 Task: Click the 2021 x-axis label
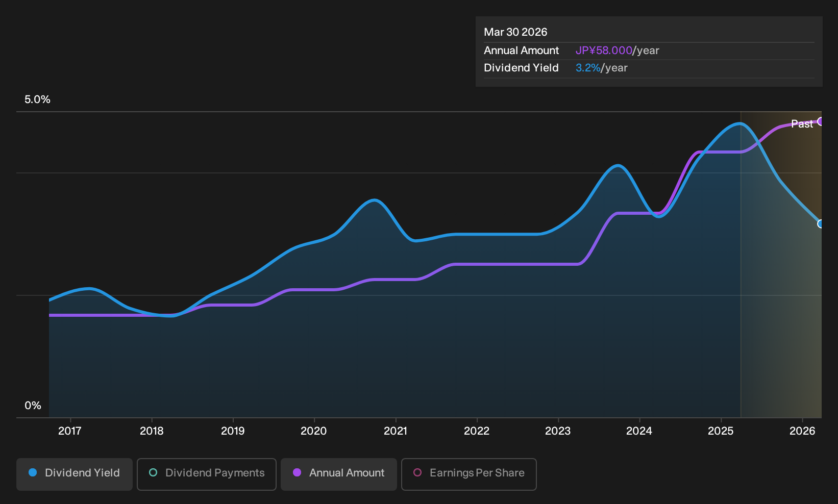point(396,431)
